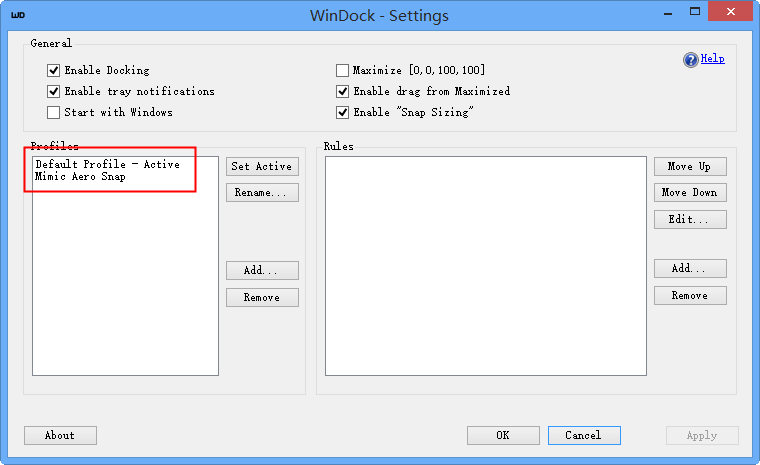Enable Start with Windows option
The image size is (760, 465).
tap(53, 112)
